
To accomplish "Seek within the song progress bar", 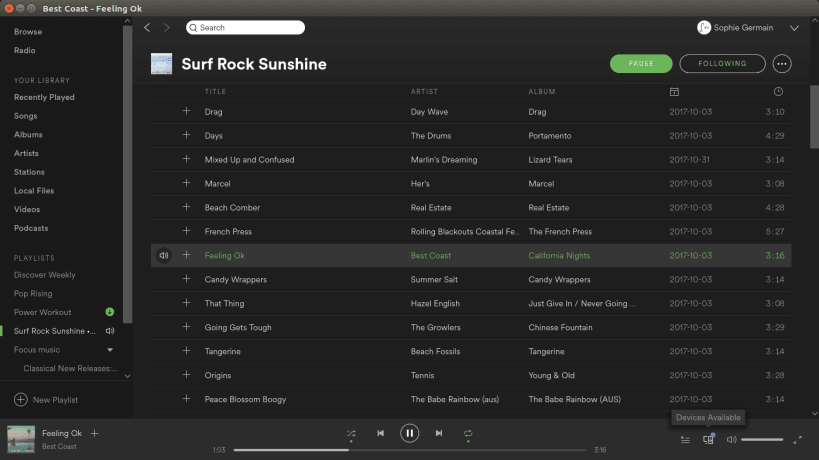I will (410, 450).
